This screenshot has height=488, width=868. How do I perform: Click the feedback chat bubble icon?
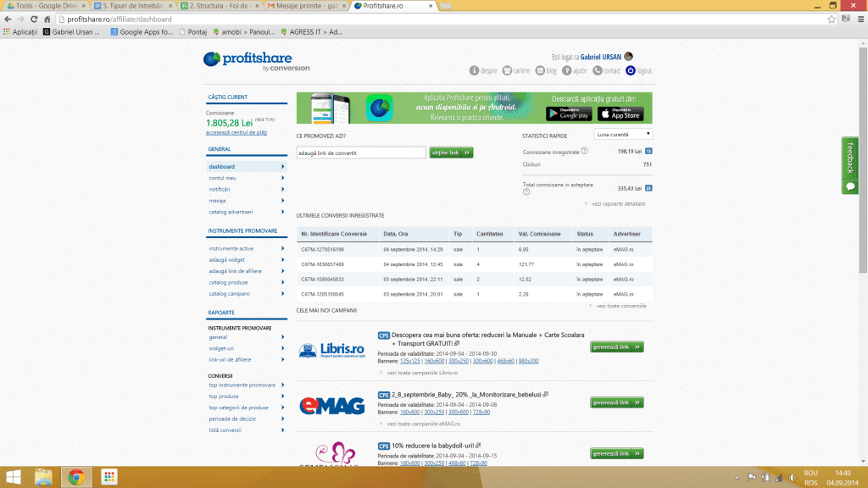pyautogui.click(x=850, y=187)
